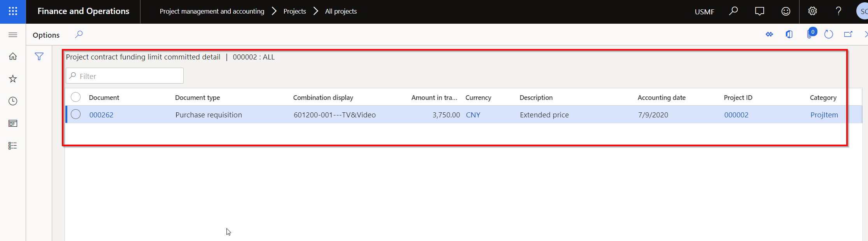Open the settings gear icon

(x=812, y=11)
